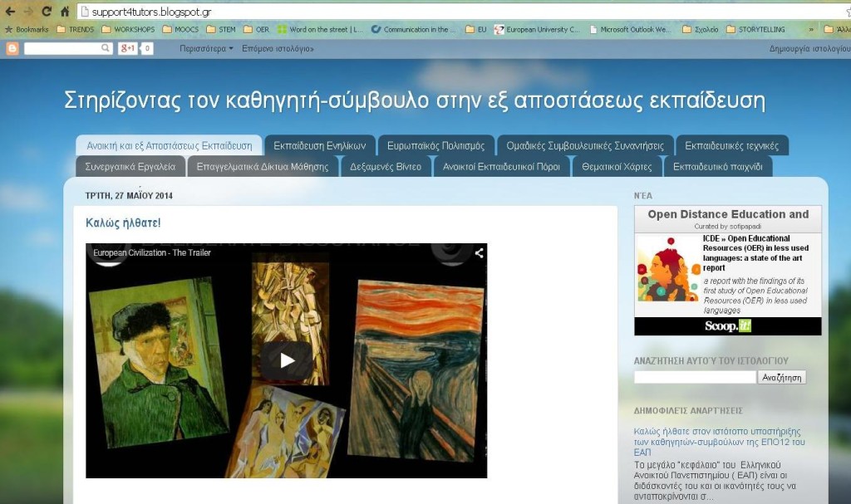This screenshot has width=851, height=504.
Task: Click the Google +1 button
Action: coord(127,49)
